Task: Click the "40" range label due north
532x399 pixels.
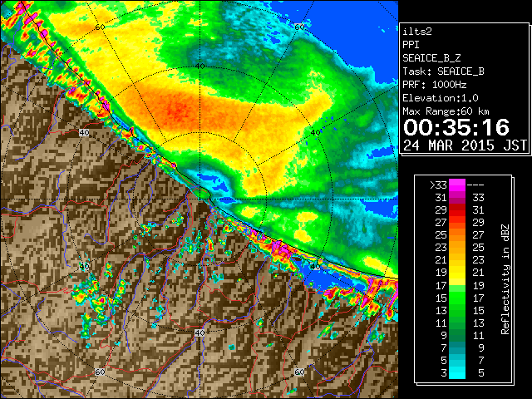Action: tap(199, 66)
